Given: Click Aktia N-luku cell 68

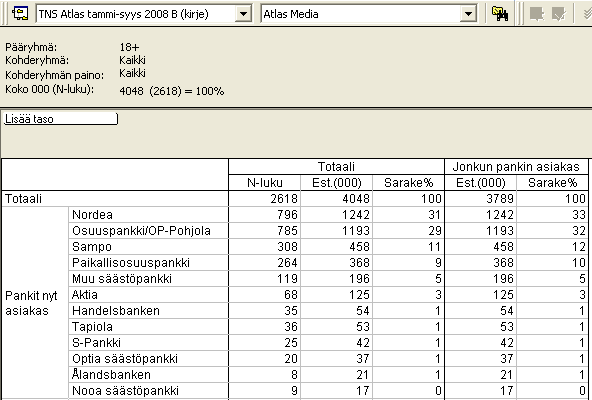Looking at the screenshot, I should pos(265,295).
